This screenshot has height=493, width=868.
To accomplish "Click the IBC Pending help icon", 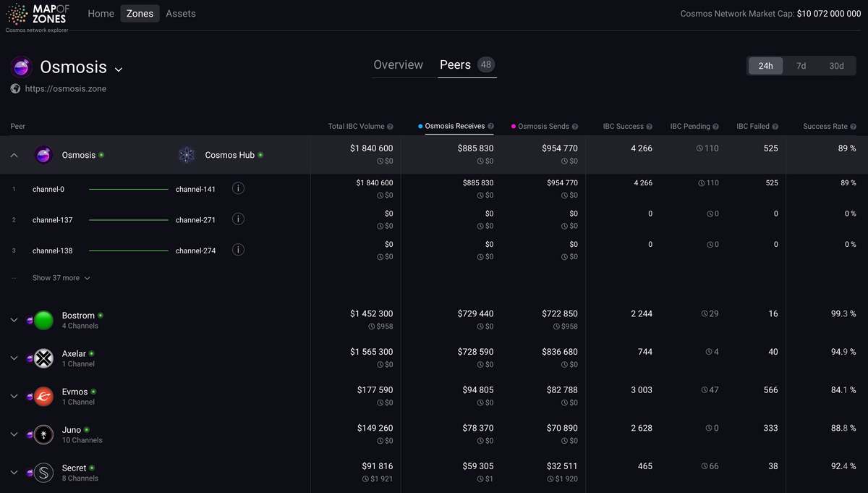I will 715,127.
